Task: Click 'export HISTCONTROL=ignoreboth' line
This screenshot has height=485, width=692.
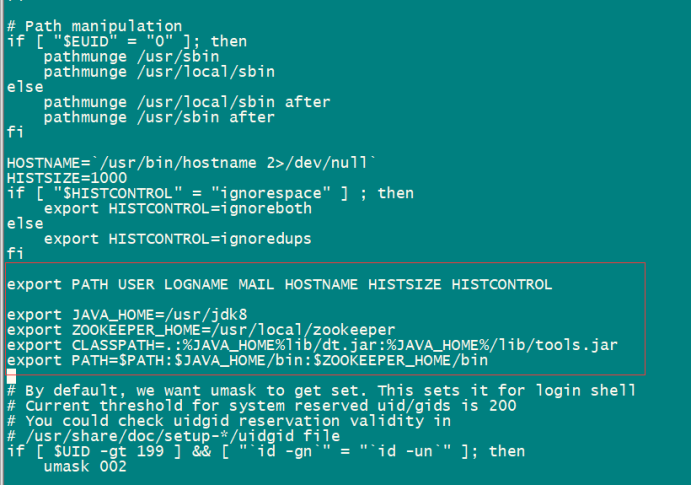Action: tap(178, 209)
